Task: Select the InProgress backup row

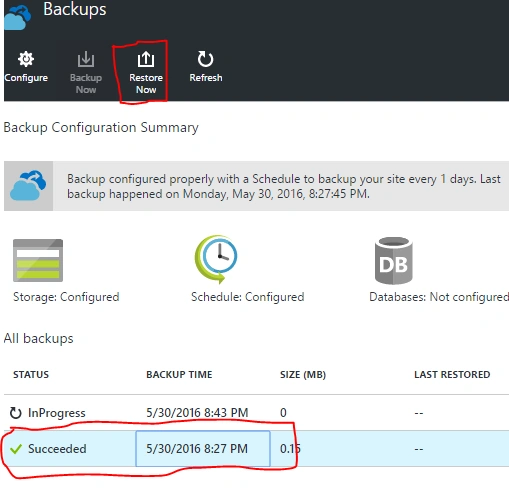Action: (x=256, y=413)
